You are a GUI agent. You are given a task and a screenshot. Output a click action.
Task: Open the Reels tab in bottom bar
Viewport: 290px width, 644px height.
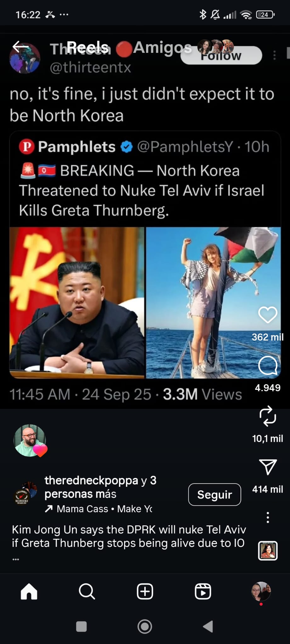[203, 591]
